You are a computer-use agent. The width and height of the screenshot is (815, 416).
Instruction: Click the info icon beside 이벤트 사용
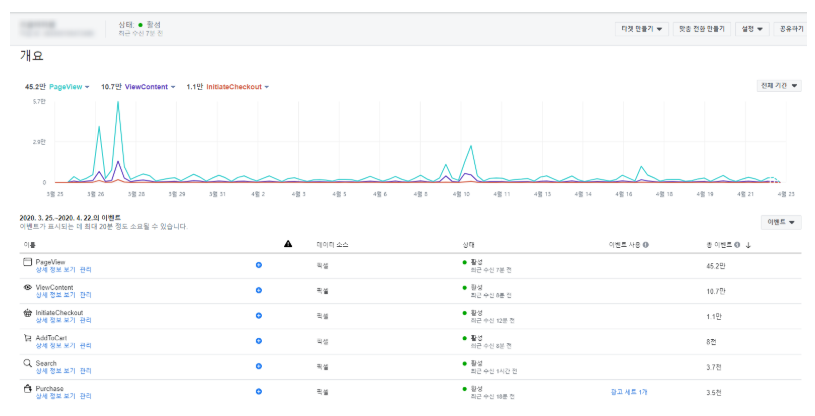tap(646, 244)
